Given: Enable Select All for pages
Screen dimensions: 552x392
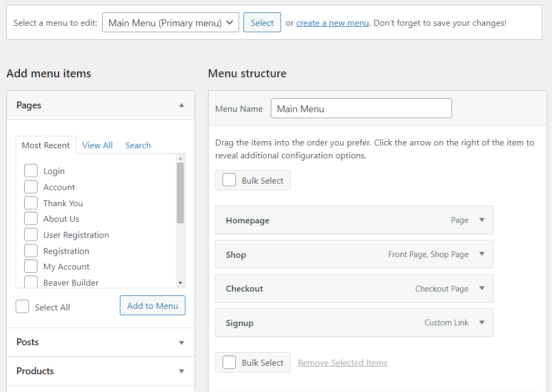Looking at the screenshot, I should tap(22, 307).
